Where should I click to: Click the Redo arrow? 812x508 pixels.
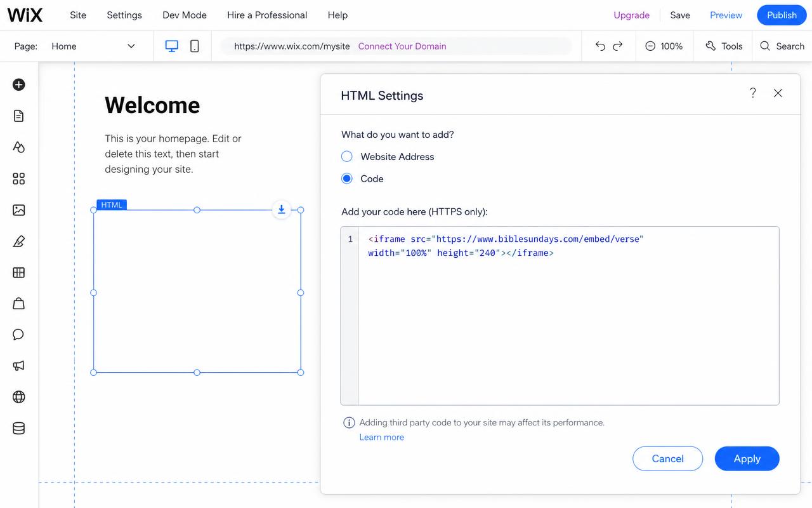point(618,46)
